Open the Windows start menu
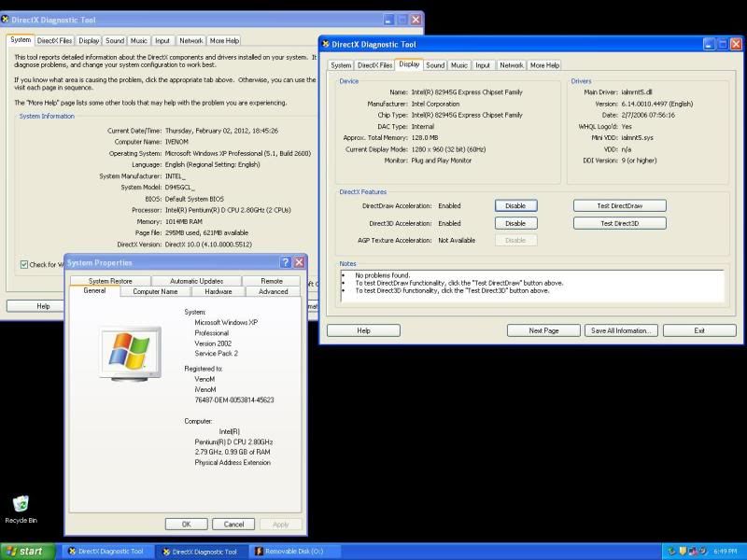 pos(27,552)
